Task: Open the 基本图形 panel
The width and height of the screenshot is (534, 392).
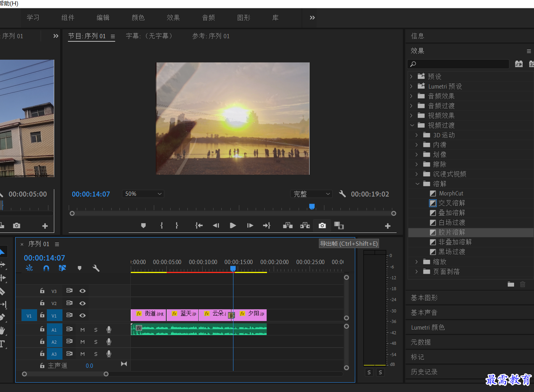Action: pos(424,298)
